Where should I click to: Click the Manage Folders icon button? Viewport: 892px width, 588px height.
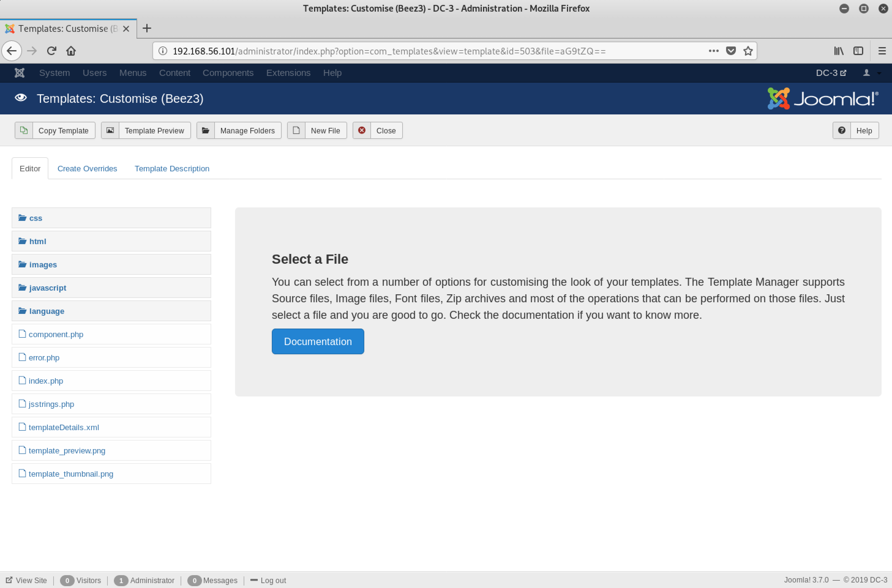coord(206,130)
